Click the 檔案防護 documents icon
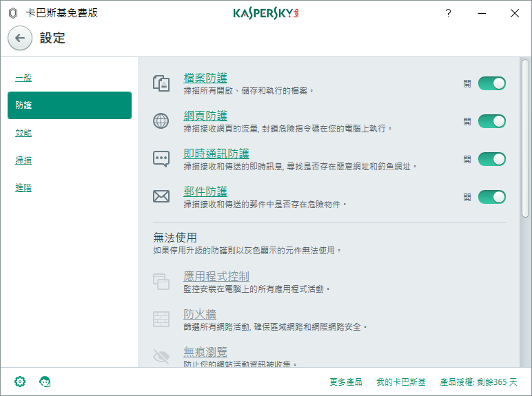The image size is (532, 396). [x=161, y=84]
